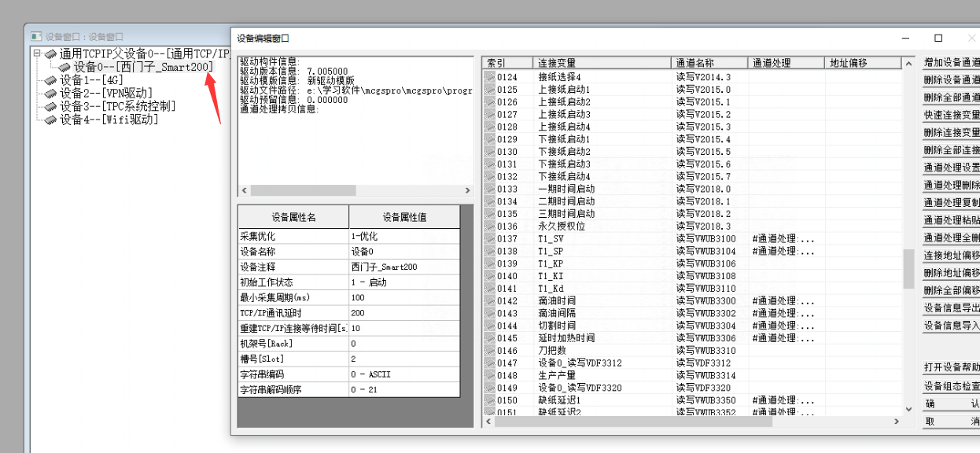
Task: Click the 设备窗口 title bar window icon
Action: 35,36
